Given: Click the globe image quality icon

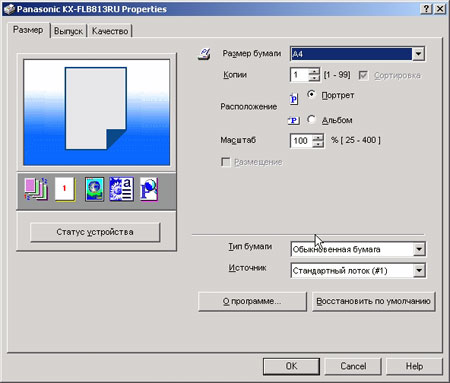Looking at the screenshot, I should [x=94, y=189].
